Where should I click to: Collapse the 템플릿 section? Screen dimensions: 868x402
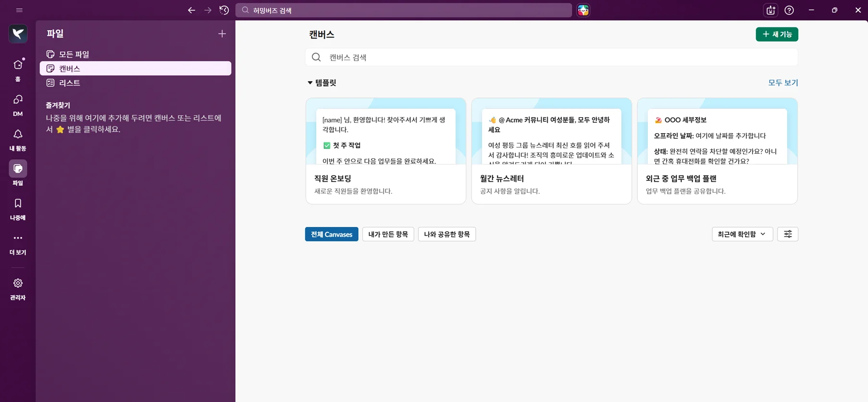coord(310,83)
